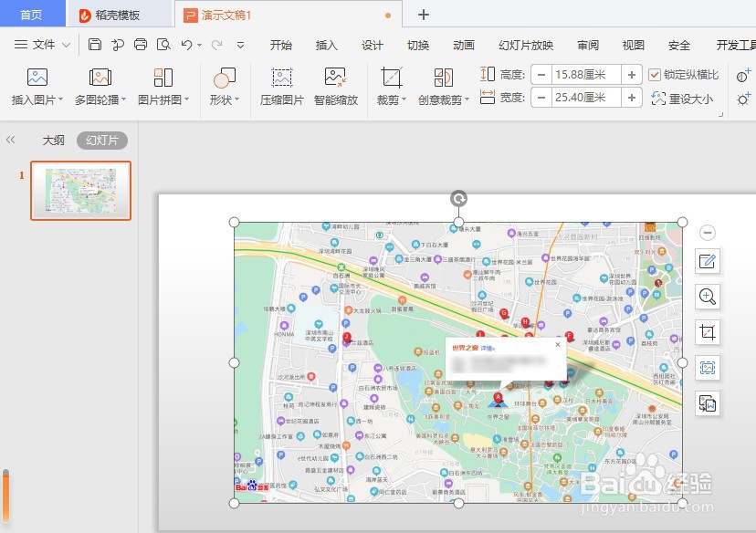Click the collapse minus icon beside picture
This screenshot has width=756, height=533.
click(708, 233)
